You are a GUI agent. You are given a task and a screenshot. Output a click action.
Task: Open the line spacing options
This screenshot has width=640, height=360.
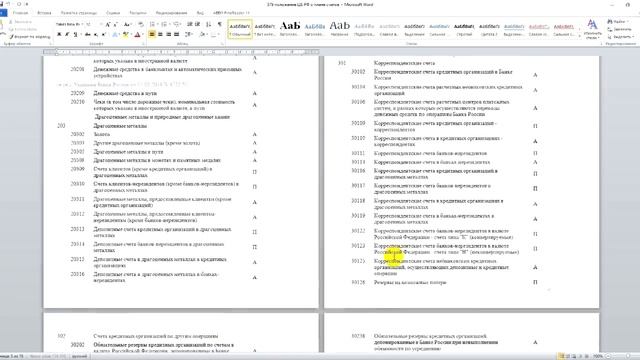(188, 35)
